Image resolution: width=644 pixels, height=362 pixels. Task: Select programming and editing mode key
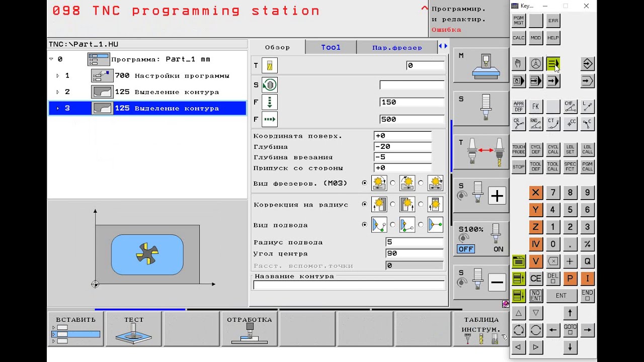588,64
